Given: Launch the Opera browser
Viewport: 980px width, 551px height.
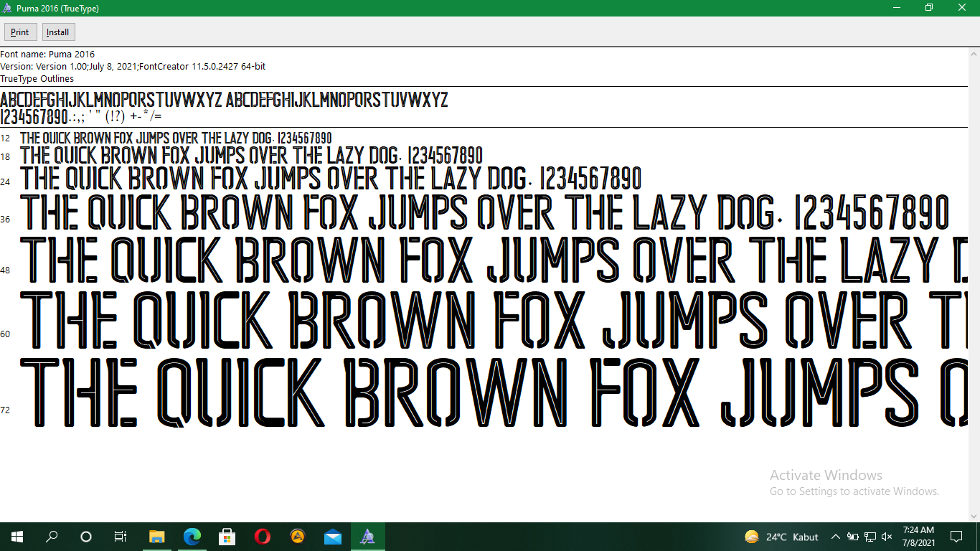Looking at the screenshot, I should click(262, 536).
